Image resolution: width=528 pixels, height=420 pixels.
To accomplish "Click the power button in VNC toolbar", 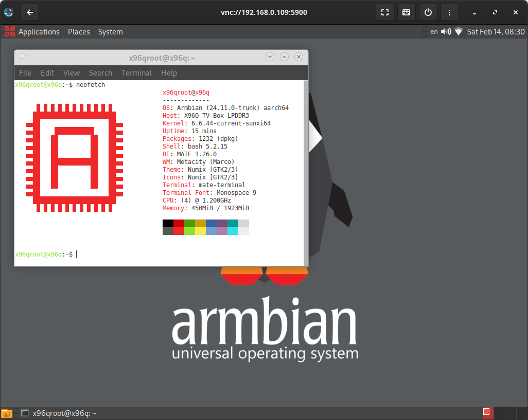I will [x=428, y=12].
